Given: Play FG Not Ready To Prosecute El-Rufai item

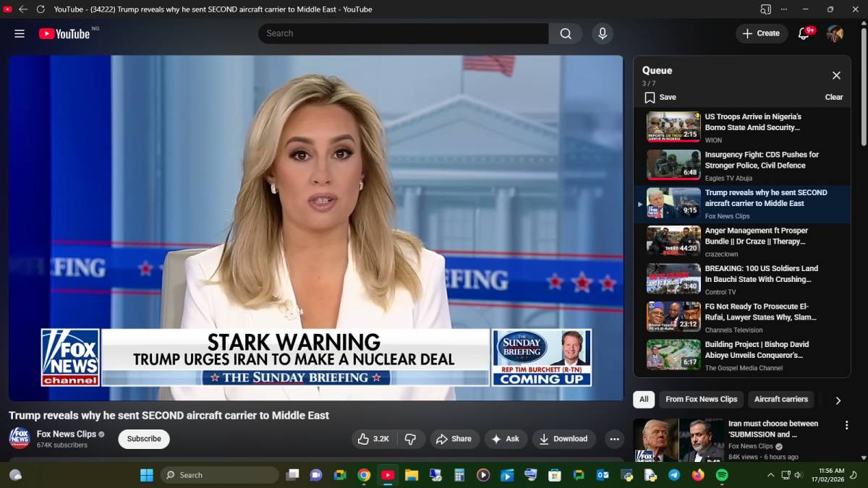Looking at the screenshot, I should tap(742, 317).
